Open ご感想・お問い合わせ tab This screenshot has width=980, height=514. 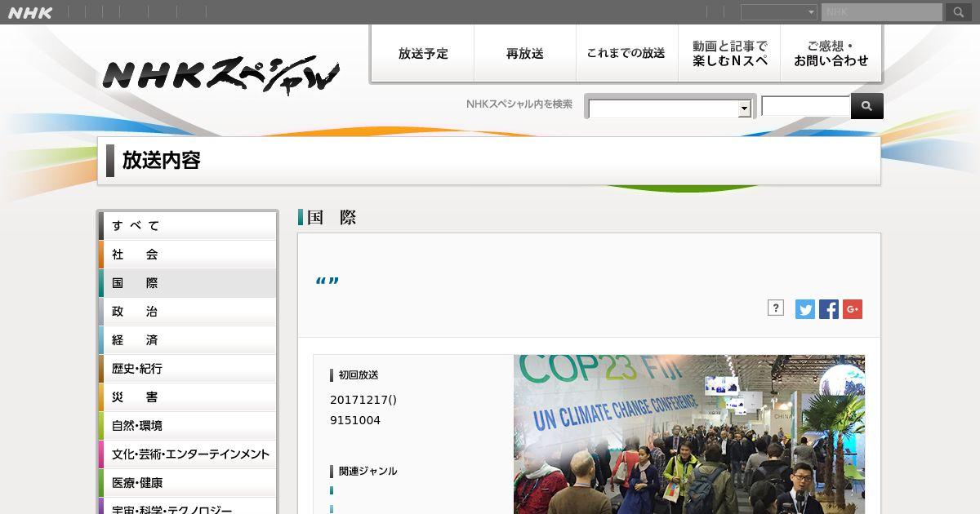pyautogui.click(x=831, y=53)
